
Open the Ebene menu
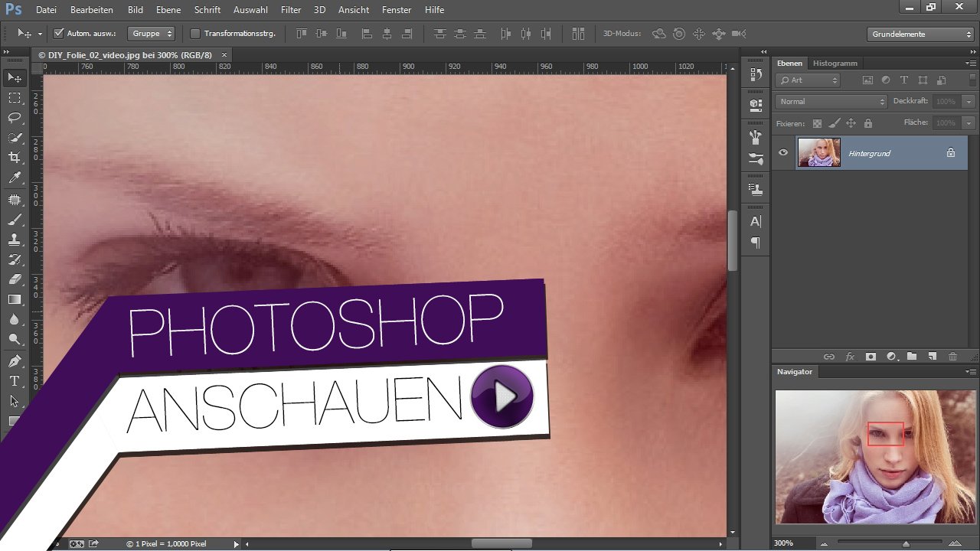tap(168, 10)
